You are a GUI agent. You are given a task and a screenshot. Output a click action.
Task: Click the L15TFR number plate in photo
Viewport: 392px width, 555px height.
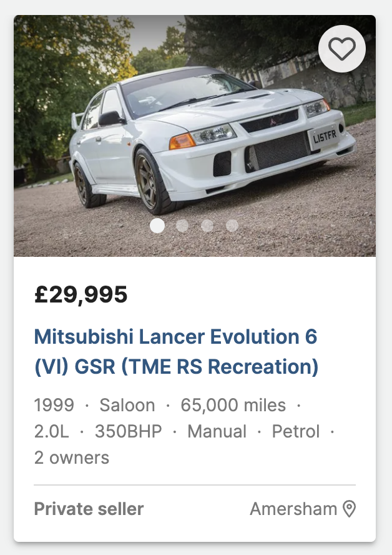[324, 136]
